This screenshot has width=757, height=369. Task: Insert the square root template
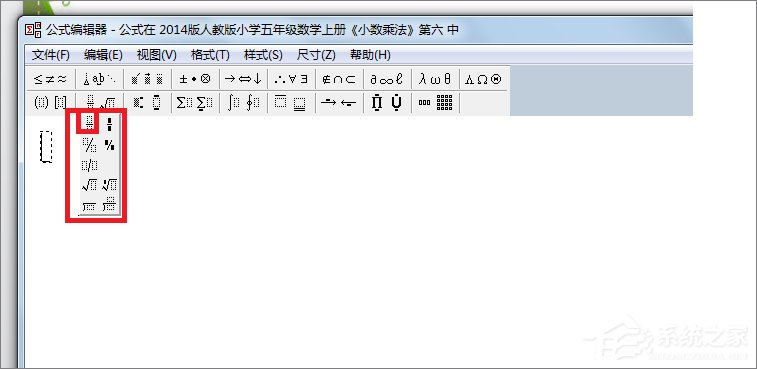(89, 185)
